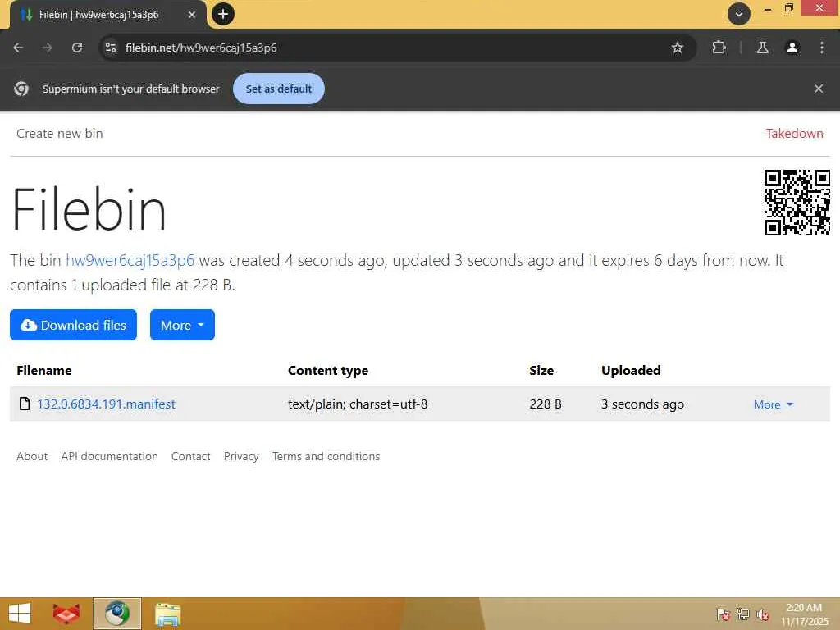
Task: Click the Action Center flag tray icon
Action: pos(724,614)
